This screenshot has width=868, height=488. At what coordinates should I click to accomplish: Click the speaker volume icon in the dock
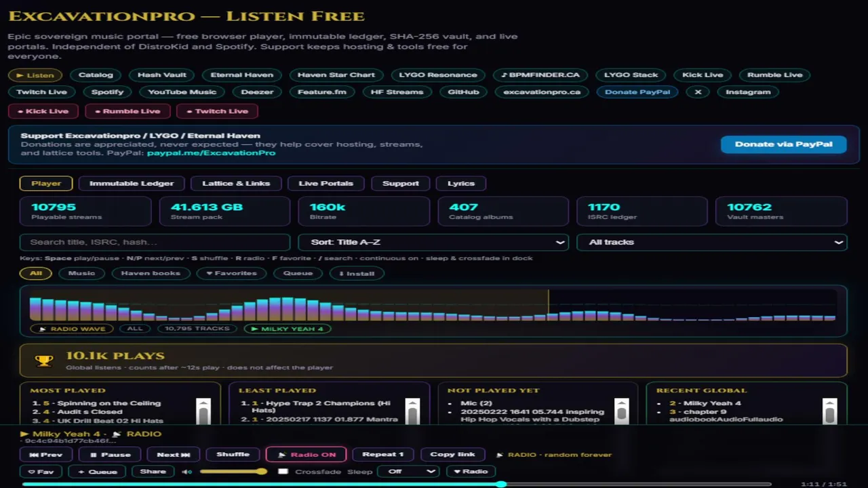pyautogui.click(x=186, y=472)
